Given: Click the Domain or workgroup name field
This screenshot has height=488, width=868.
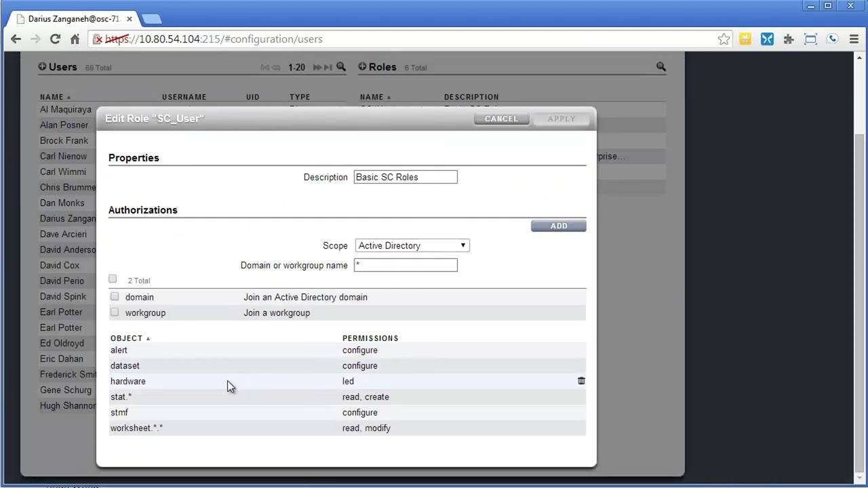Looking at the screenshot, I should [406, 265].
